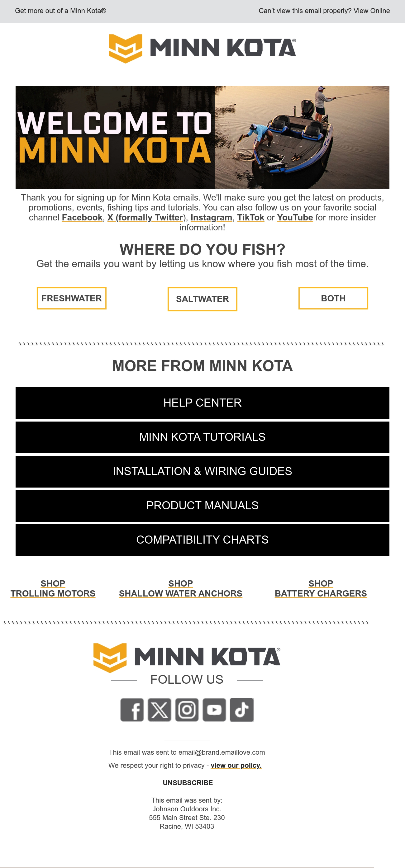This screenshot has height=868, width=405.
Task: Click the TikTok icon in footer
Action: pyautogui.click(x=241, y=709)
